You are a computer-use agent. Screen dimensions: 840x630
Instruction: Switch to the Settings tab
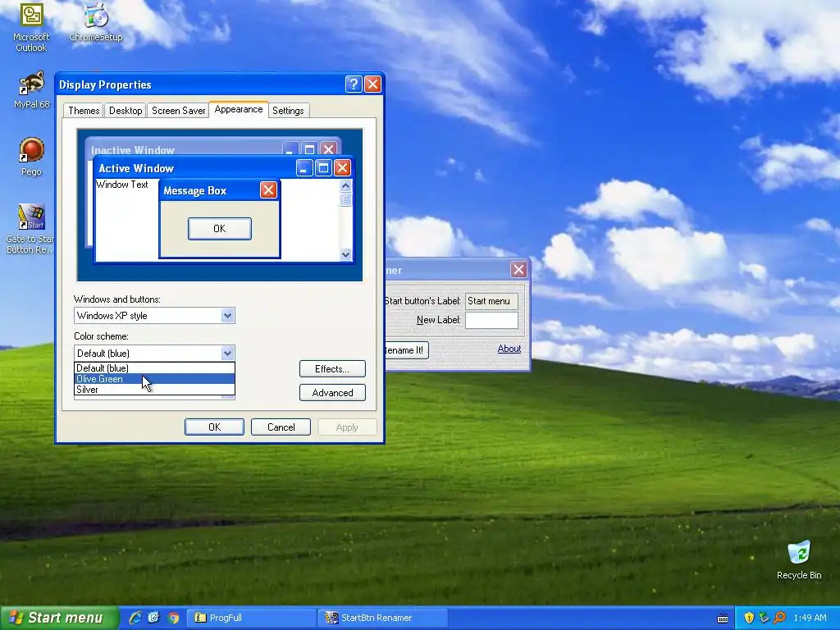288,111
